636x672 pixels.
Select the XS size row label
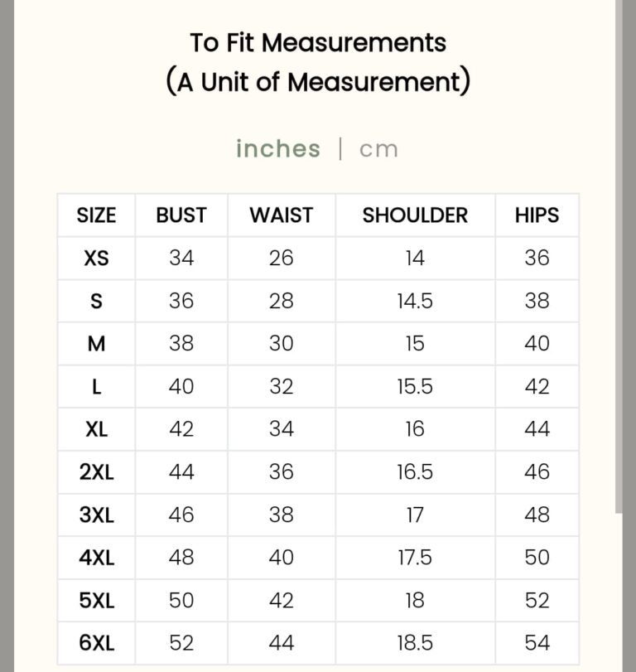pyautogui.click(x=96, y=259)
